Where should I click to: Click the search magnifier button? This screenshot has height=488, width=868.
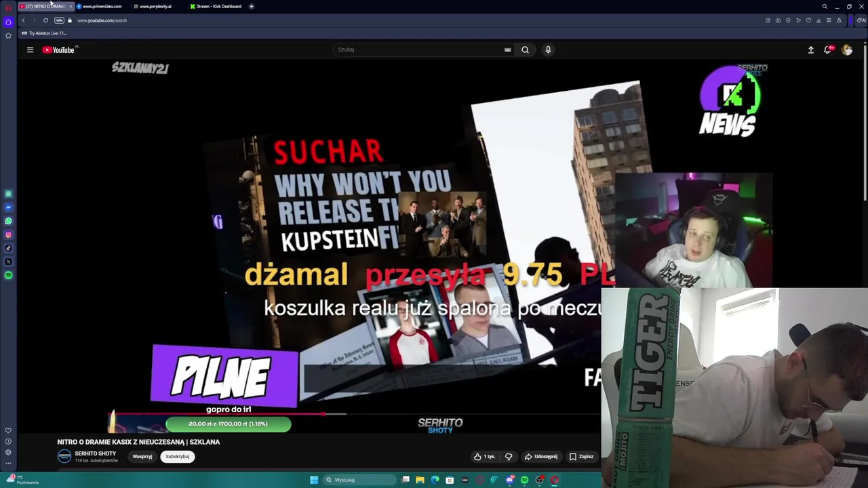pos(525,49)
